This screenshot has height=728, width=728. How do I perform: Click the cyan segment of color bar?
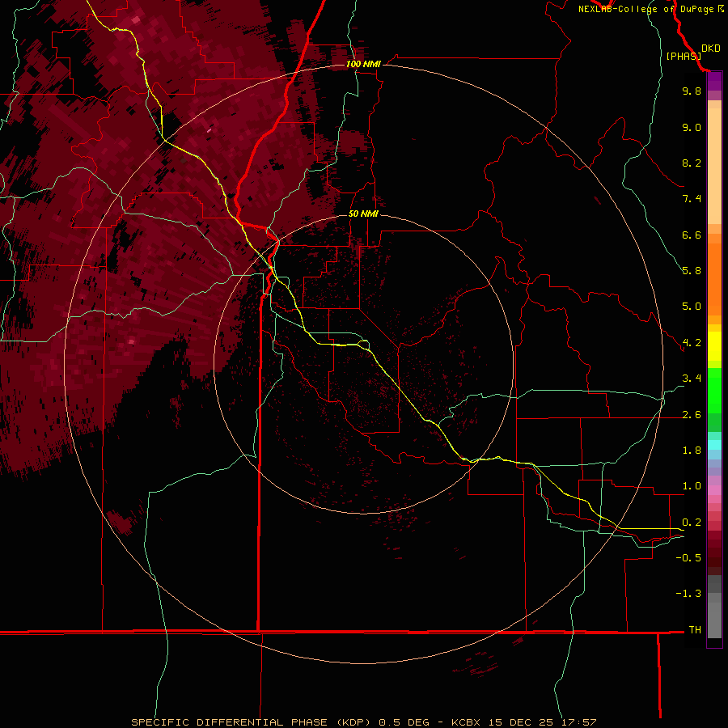pos(714,445)
